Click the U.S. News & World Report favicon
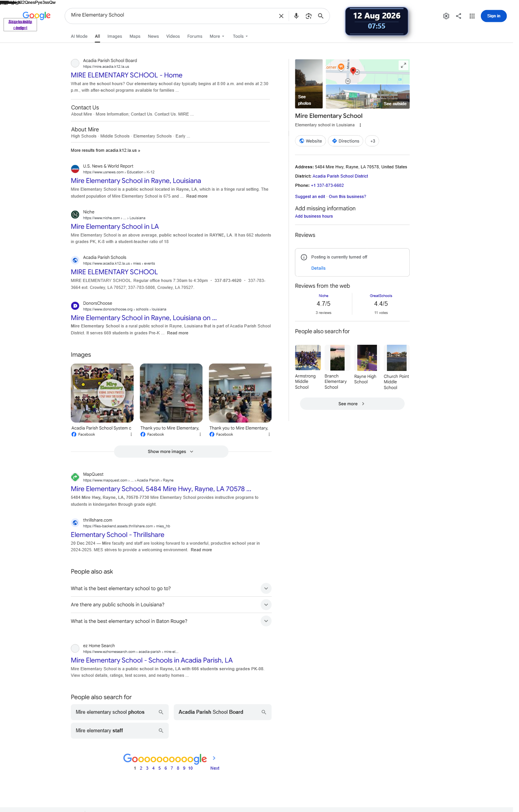Screen dimensions: 519x812 coord(75,169)
